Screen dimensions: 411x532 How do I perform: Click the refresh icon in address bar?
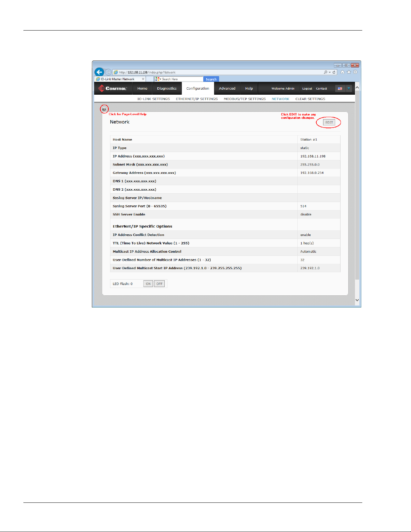coord(334,72)
